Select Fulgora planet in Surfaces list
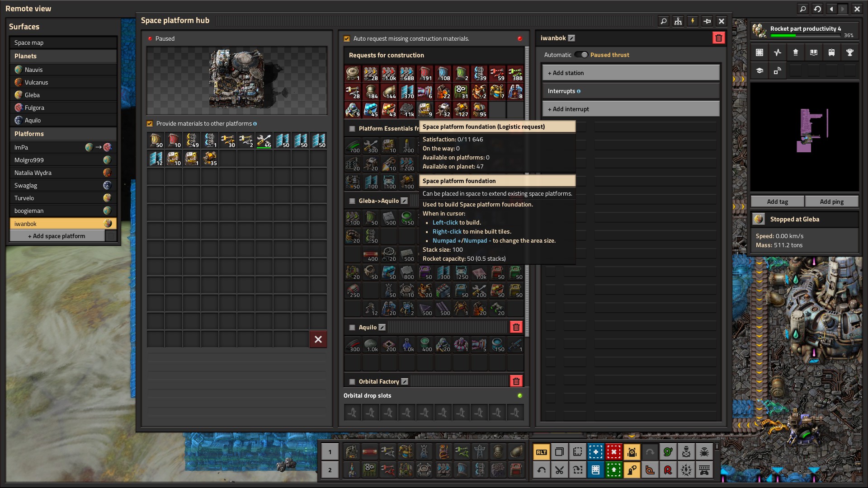Screen dimensions: 868x488 point(63,108)
